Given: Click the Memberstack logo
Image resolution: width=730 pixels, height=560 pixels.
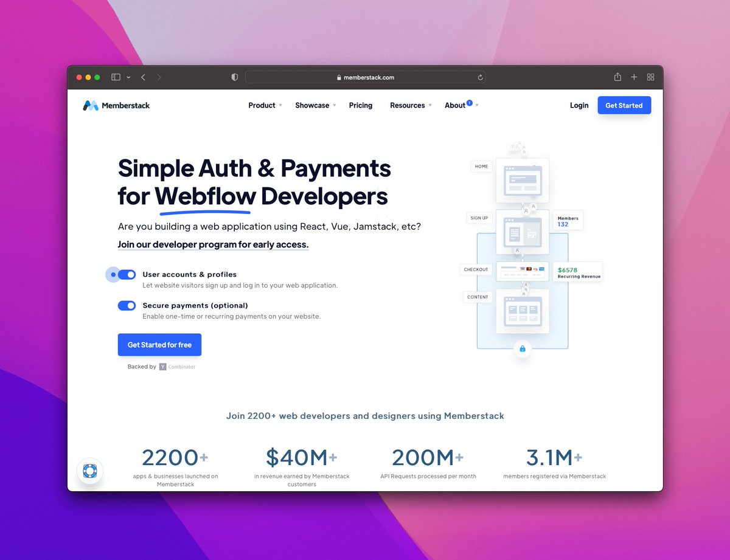Looking at the screenshot, I should [116, 105].
